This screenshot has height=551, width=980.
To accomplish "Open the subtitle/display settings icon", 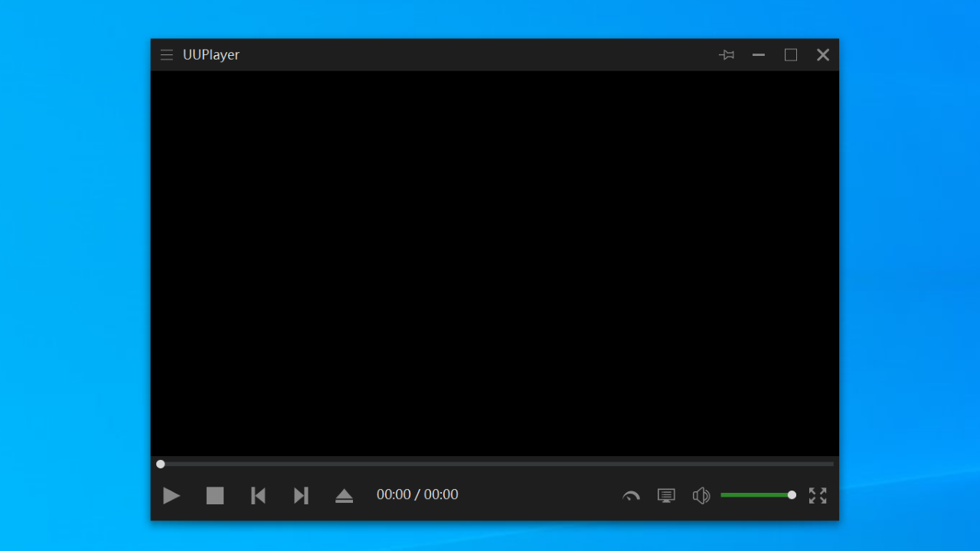I will 666,496.
